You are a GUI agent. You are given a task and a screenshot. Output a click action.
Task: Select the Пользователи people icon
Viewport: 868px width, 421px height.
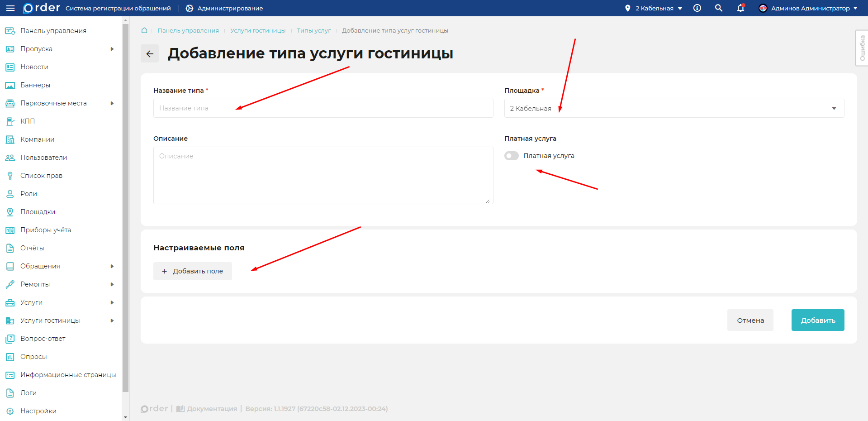coord(10,157)
